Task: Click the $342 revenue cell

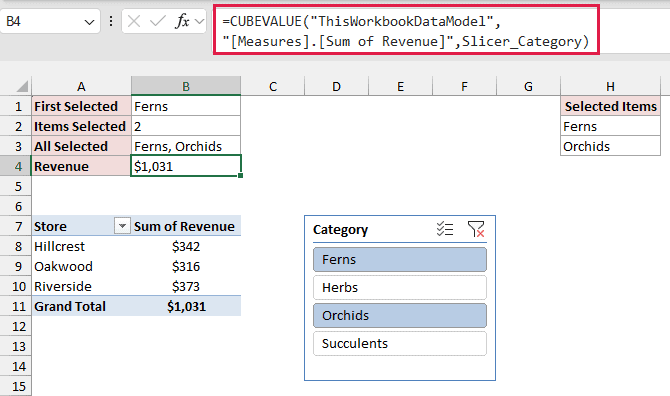Action: [186, 246]
